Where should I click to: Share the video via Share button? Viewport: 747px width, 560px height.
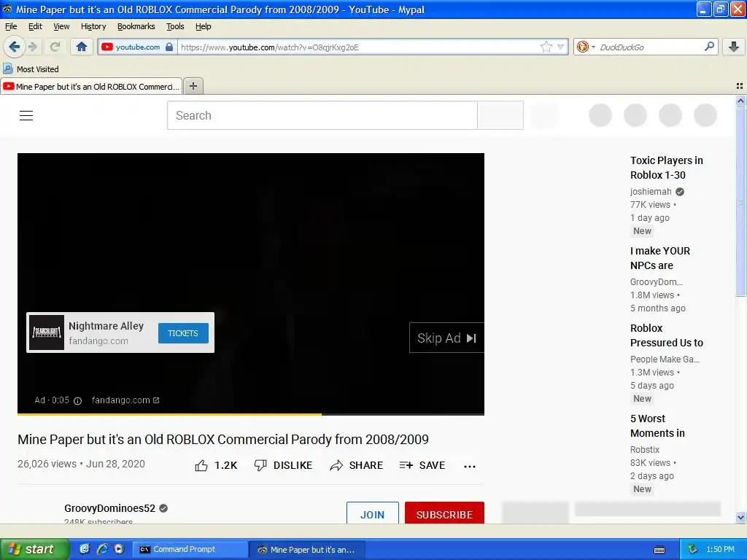(x=356, y=466)
